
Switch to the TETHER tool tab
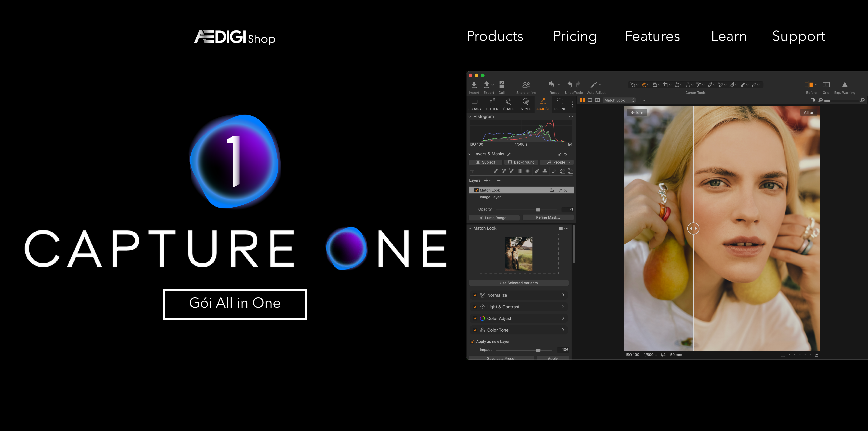click(x=492, y=104)
